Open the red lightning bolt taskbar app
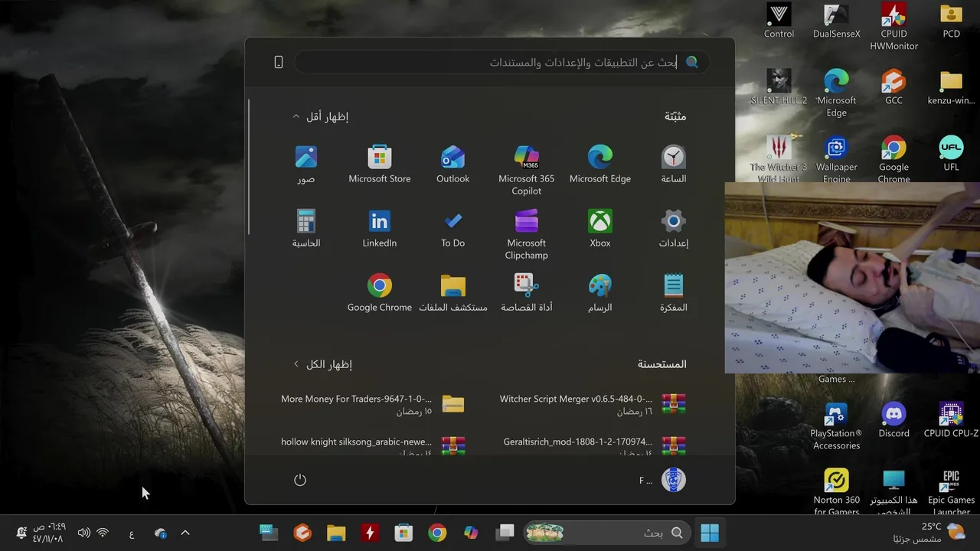980x551 pixels. click(x=370, y=533)
